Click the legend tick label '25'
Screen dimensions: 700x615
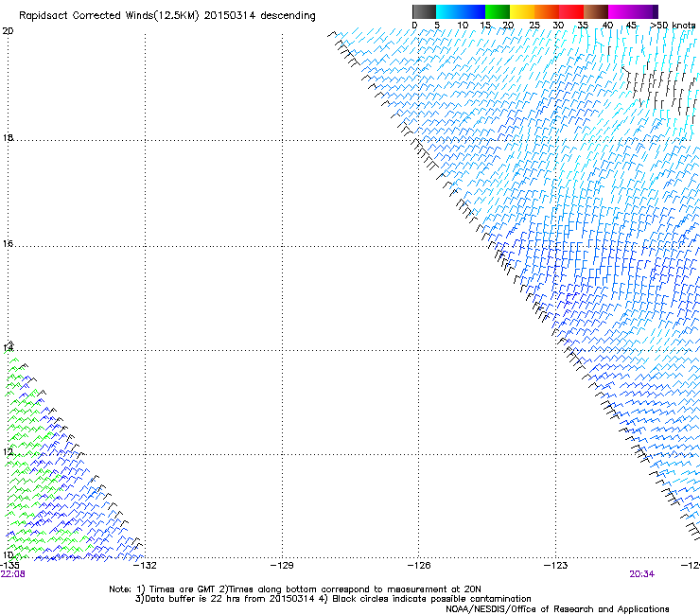(x=534, y=26)
